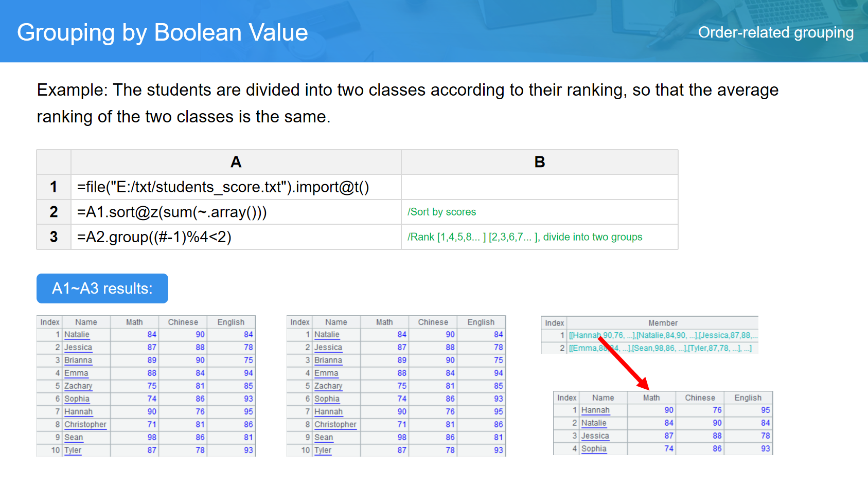Image resolution: width=868 pixels, height=488 pixels.
Task: Click the "/Sort by scores" comment cell
Action: (x=441, y=212)
